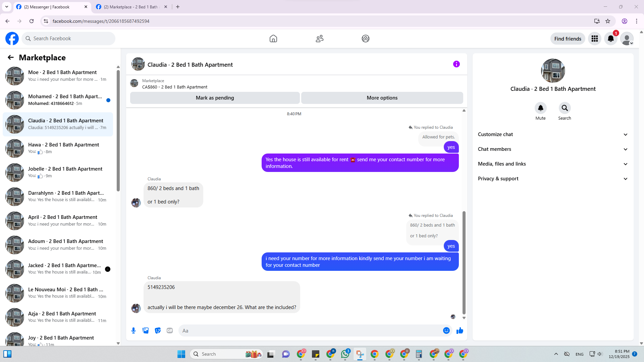This screenshot has height=362, width=644.
Task: Open Facebook notifications bell
Action: tap(610, 39)
